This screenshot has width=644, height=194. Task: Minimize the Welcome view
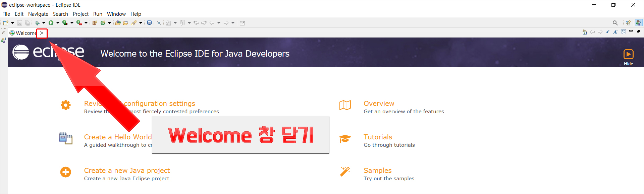[x=631, y=31]
